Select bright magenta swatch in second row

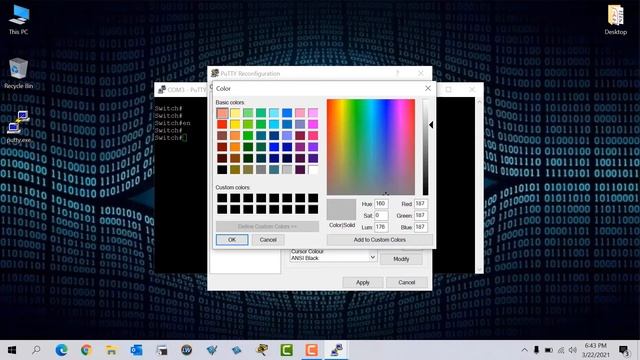click(x=313, y=124)
